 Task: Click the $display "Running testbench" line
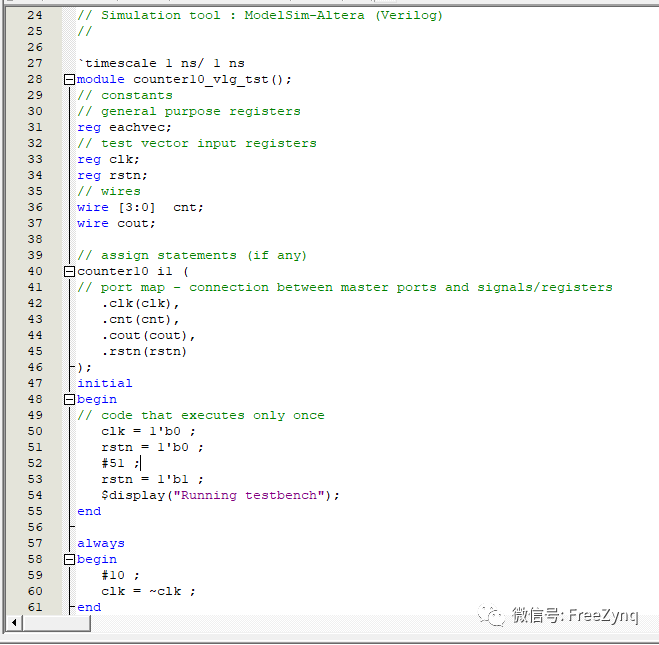(x=220, y=496)
